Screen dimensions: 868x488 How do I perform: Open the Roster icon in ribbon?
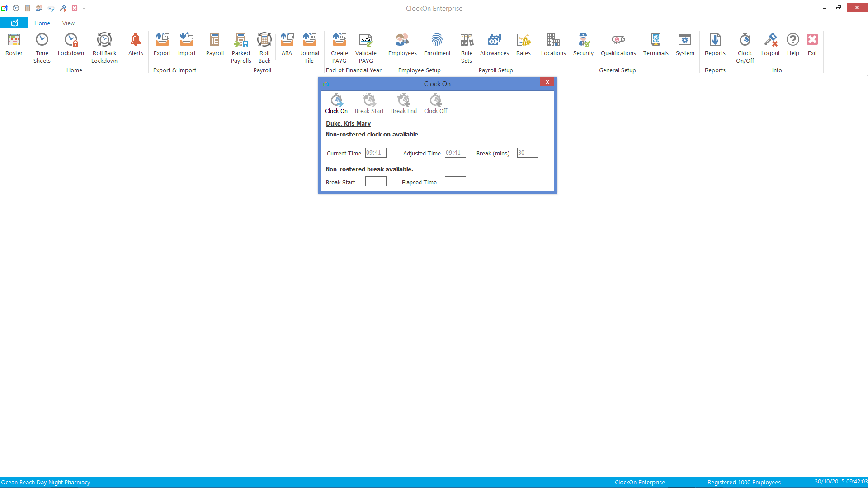pos(14,44)
